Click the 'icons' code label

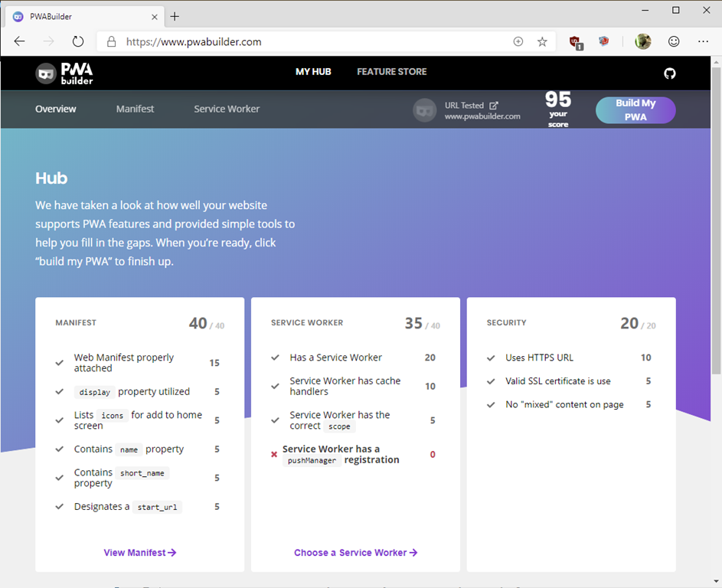(113, 416)
